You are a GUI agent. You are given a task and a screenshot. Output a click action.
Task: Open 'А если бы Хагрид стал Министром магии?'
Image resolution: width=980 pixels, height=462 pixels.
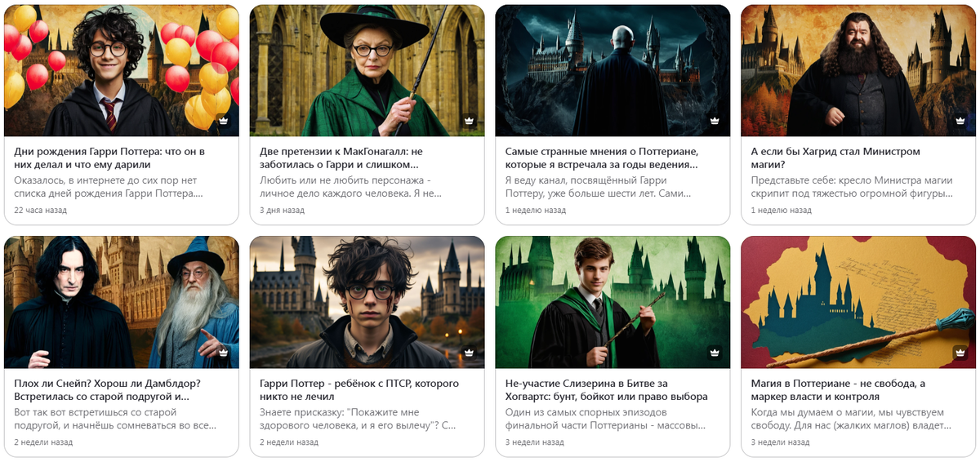[835, 158]
